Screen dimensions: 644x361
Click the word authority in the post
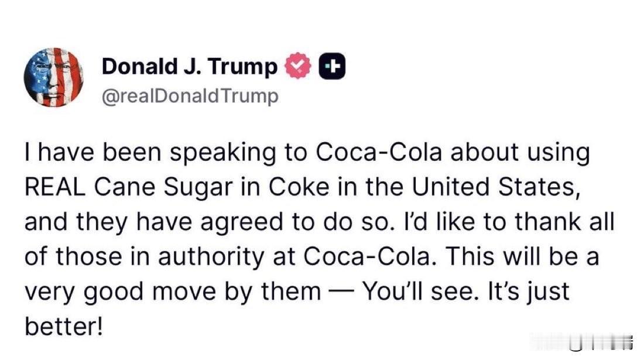[211, 257]
